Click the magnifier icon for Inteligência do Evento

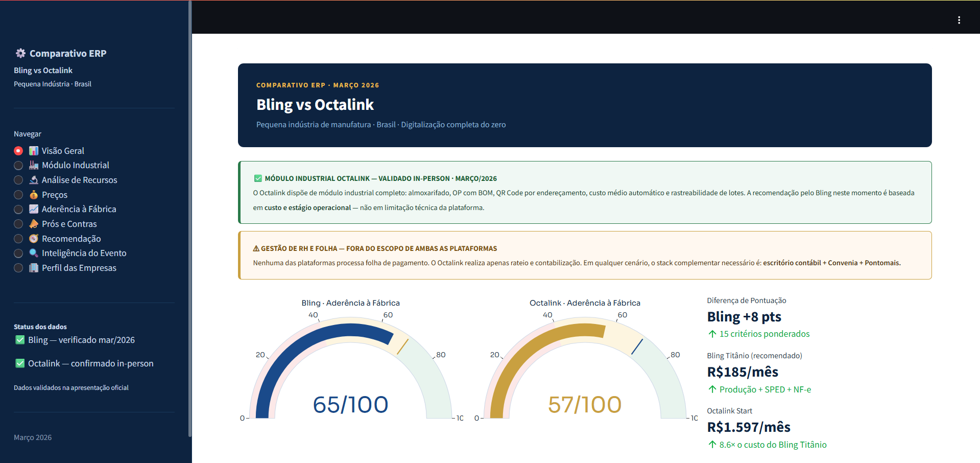point(34,253)
